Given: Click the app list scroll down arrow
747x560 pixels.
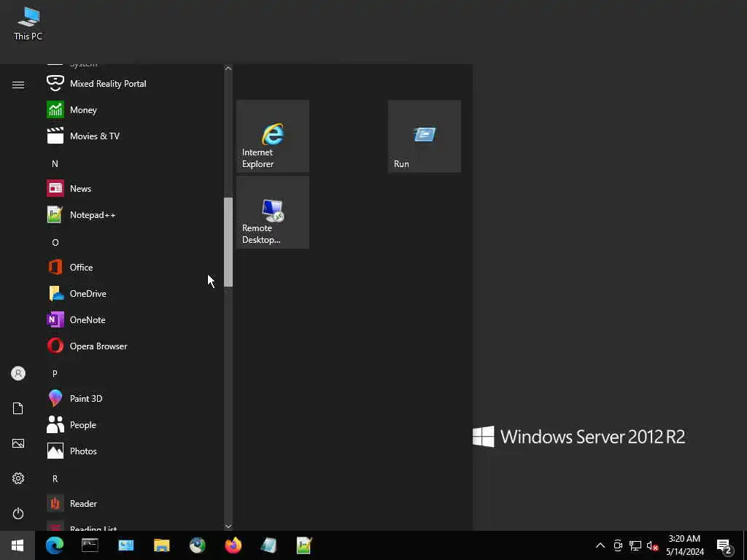Looking at the screenshot, I should click(228, 526).
